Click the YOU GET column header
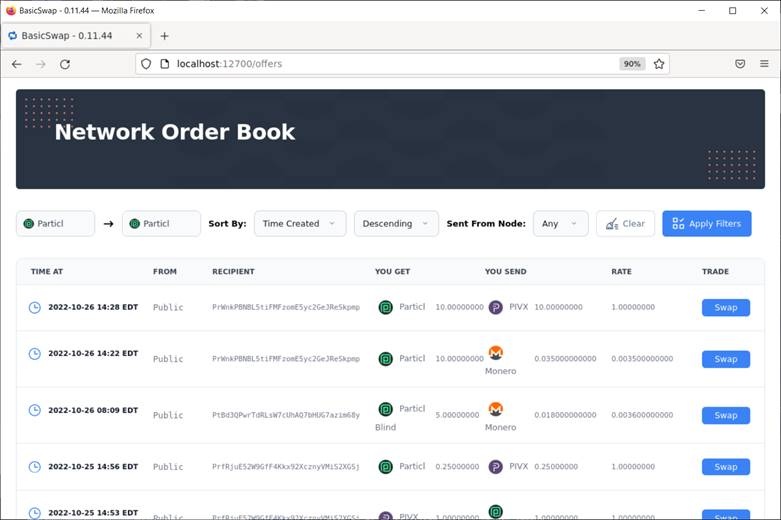Image resolution: width=781 pixels, height=520 pixels. (x=392, y=271)
